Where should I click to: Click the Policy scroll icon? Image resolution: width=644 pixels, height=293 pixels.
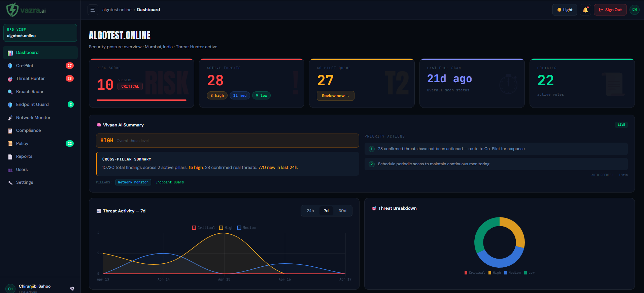10,144
